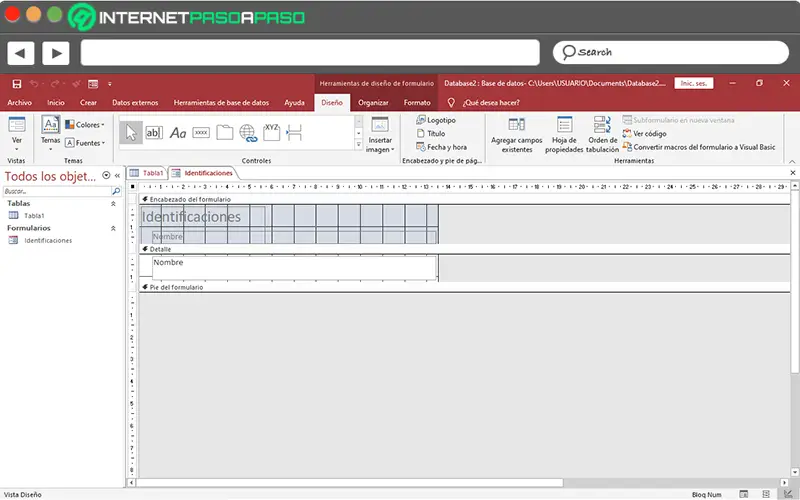
Task: Click the Buscar field in navigation pane
Action: pos(57,191)
